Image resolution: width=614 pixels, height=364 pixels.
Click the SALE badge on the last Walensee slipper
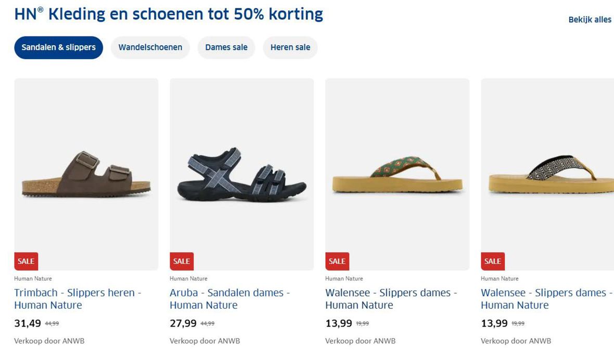tap(493, 262)
